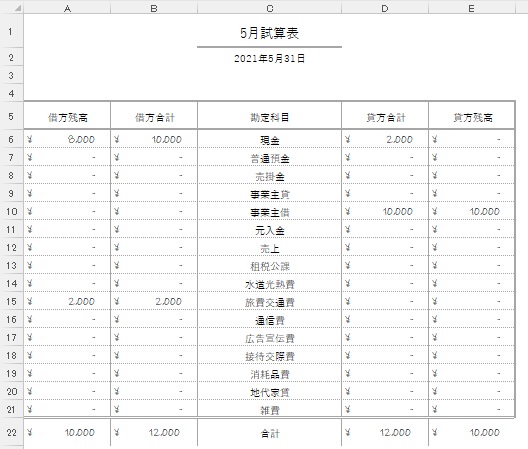Image resolution: width=528 pixels, height=449 pixels.
Task: Select column E header
Action: pos(471,8)
